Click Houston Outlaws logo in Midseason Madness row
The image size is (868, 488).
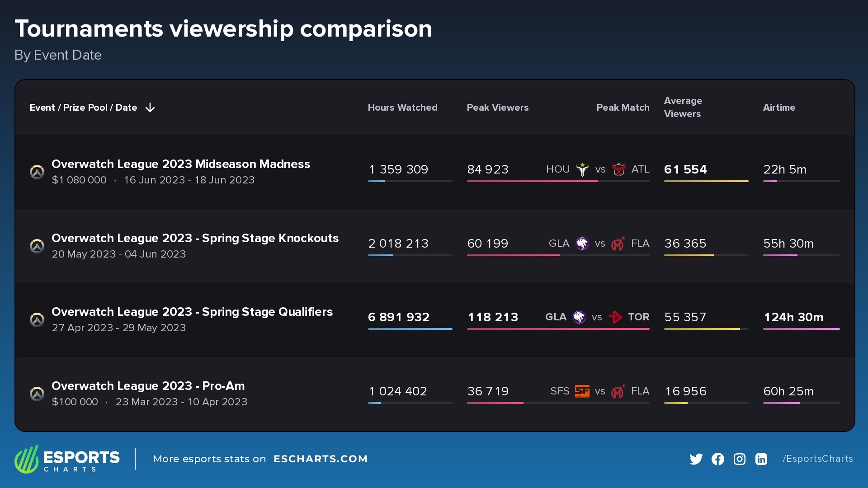click(x=582, y=169)
